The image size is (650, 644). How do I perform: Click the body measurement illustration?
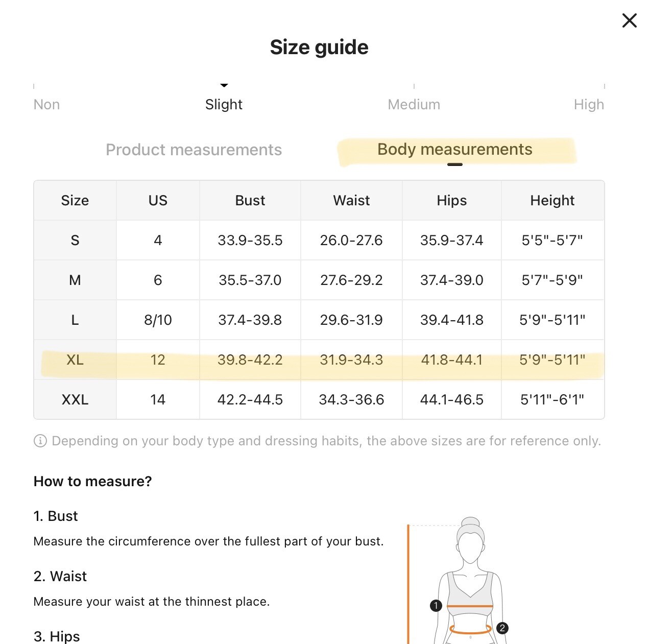(x=469, y=582)
